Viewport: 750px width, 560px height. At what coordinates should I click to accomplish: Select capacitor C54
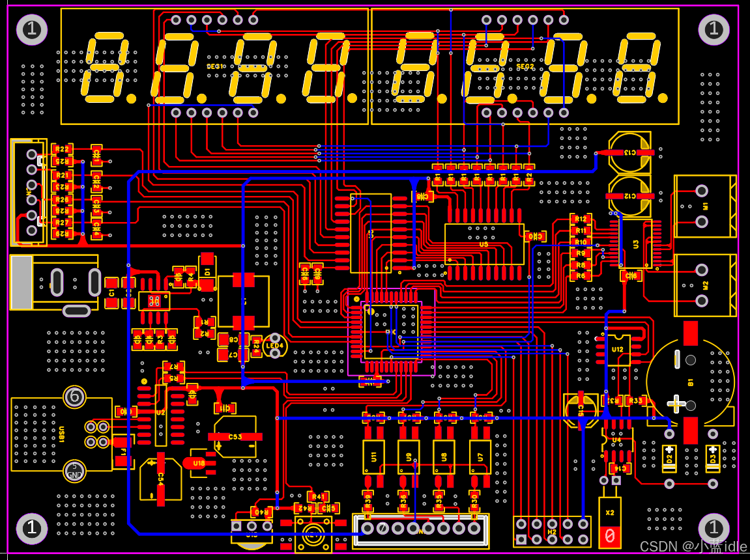point(160,479)
